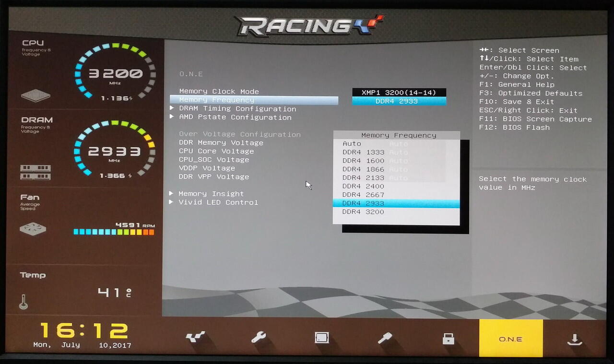The height and width of the screenshot is (364, 614).
Task: Choose DDR4 1333 in frequency list
Action: coord(396,153)
